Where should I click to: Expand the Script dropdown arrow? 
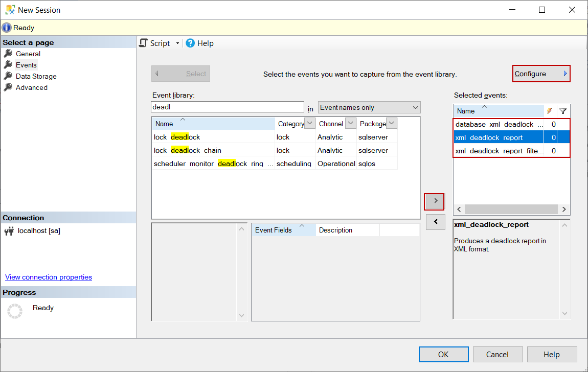[177, 43]
